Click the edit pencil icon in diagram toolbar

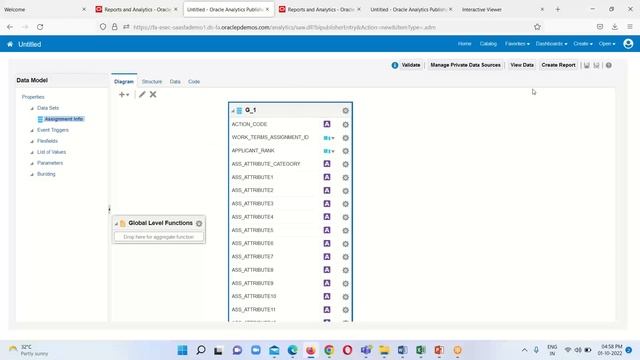[142, 94]
